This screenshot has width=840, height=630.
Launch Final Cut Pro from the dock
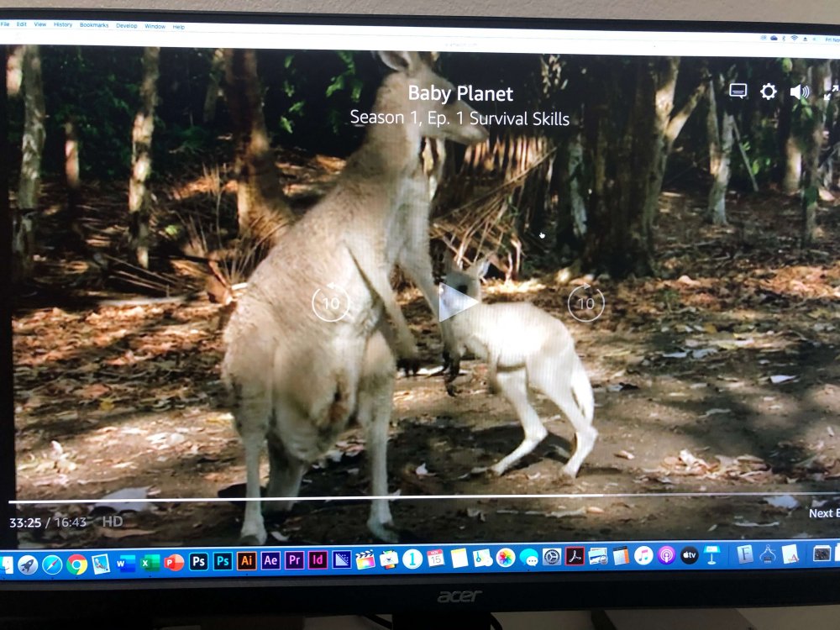pyautogui.click(x=365, y=559)
